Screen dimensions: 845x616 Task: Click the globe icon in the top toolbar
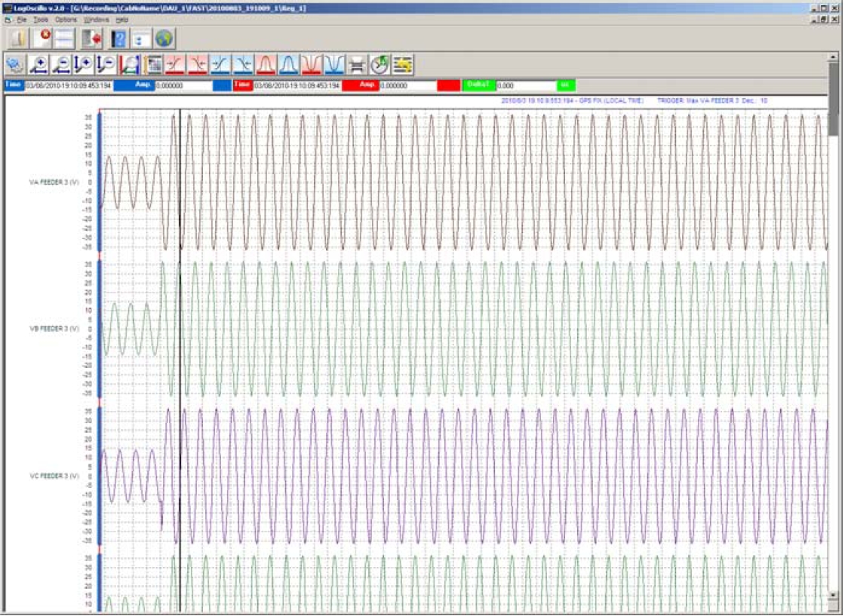(164, 38)
